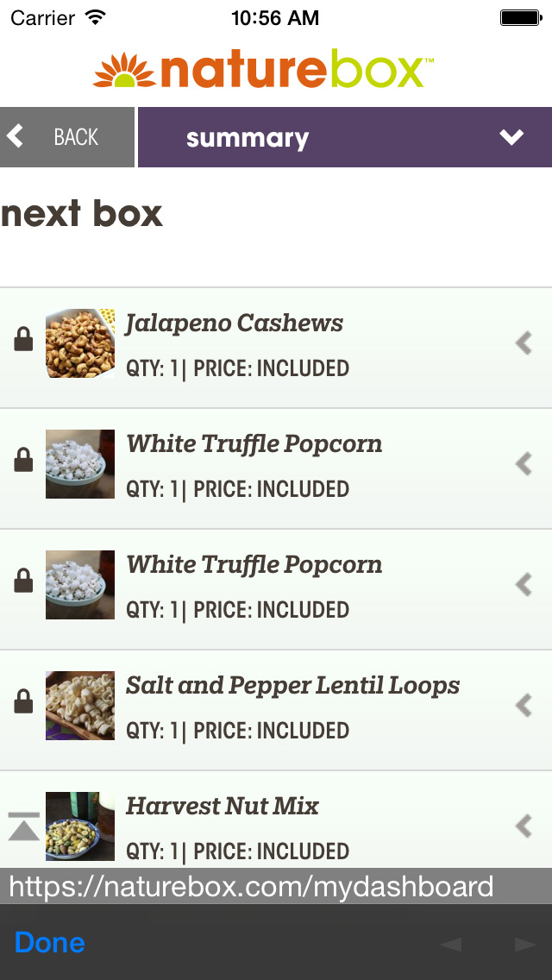
Task: Click the browser forward arrow in bottom toolbar
Action: click(525, 945)
